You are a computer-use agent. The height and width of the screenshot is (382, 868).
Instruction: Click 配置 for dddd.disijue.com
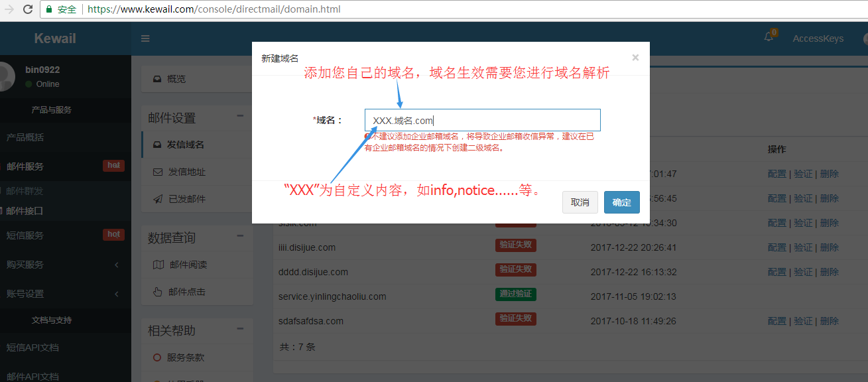[x=777, y=272]
